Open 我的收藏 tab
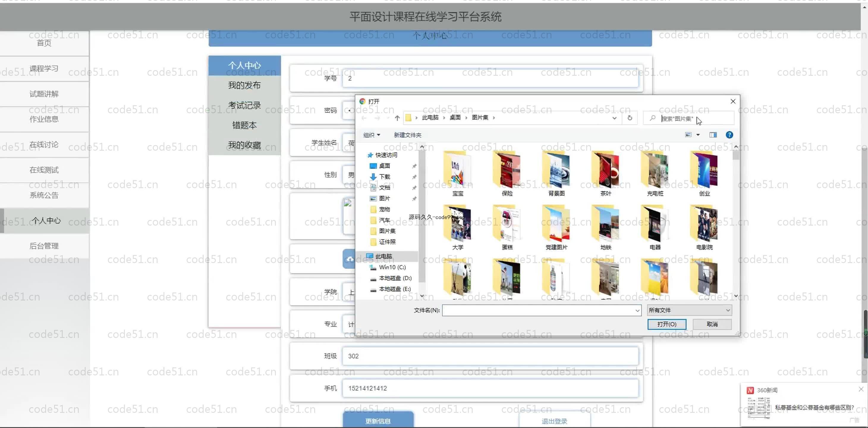 click(x=244, y=145)
